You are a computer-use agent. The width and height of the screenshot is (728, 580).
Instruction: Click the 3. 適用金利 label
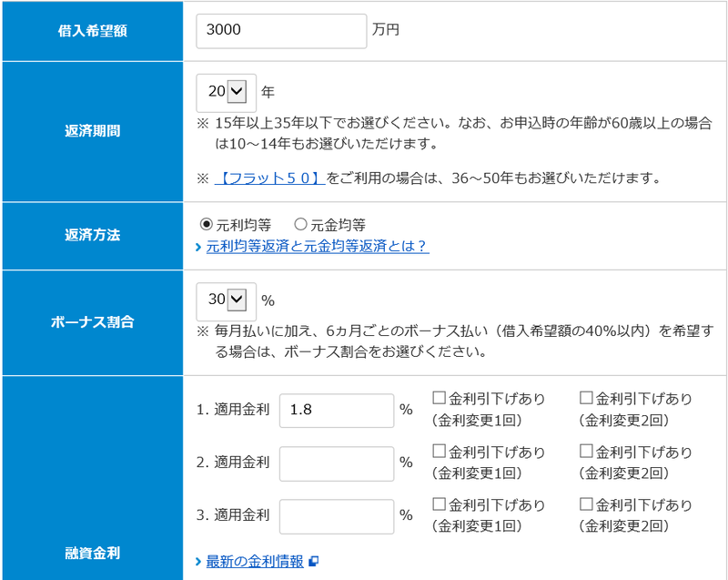(x=233, y=515)
